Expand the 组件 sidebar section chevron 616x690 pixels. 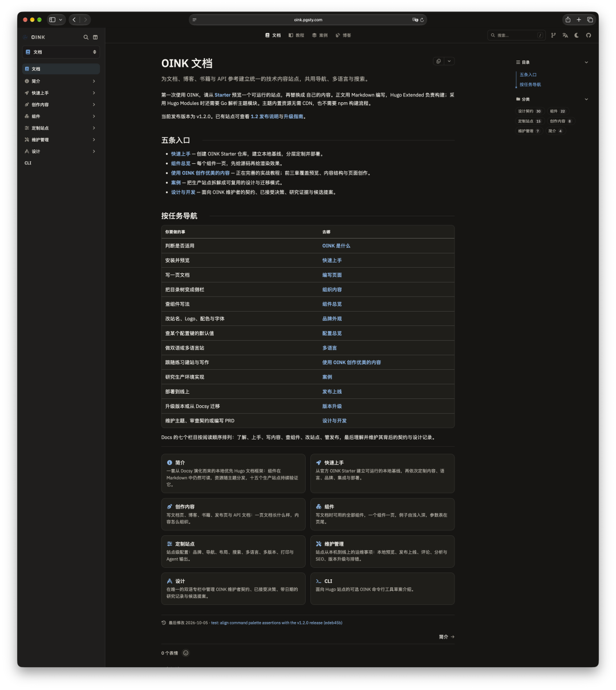pyautogui.click(x=94, y=116)
